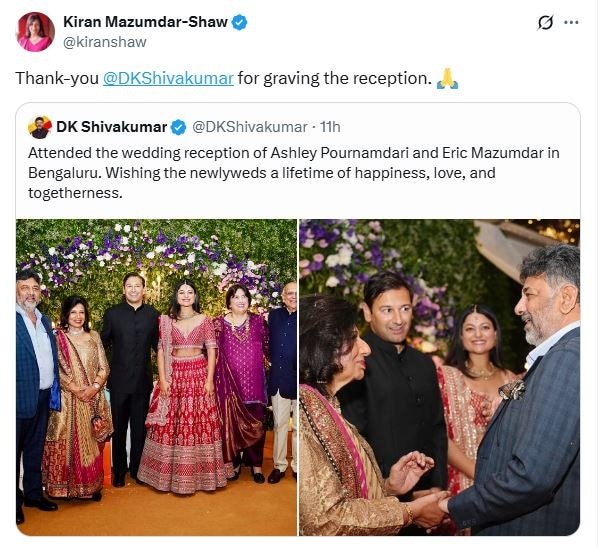The width and height of the screenshot is (599, 548).
Task: Open the 11h timestamp of quoted tweet
Action: point(330,127)
